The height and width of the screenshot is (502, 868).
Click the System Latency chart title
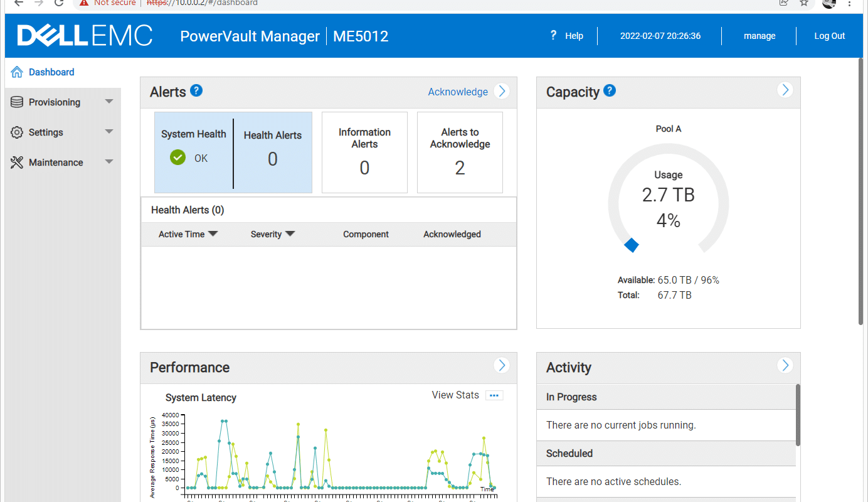pos(201,397)
